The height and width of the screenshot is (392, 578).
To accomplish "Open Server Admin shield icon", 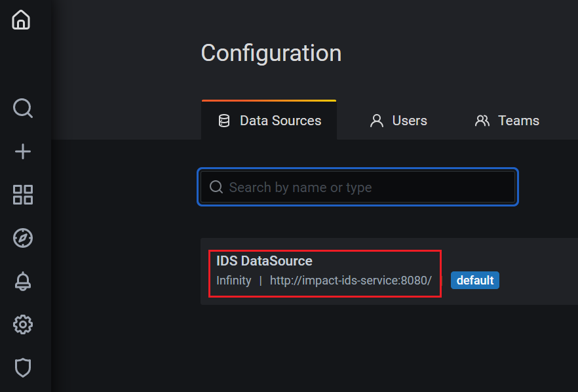I will (23, 368).
